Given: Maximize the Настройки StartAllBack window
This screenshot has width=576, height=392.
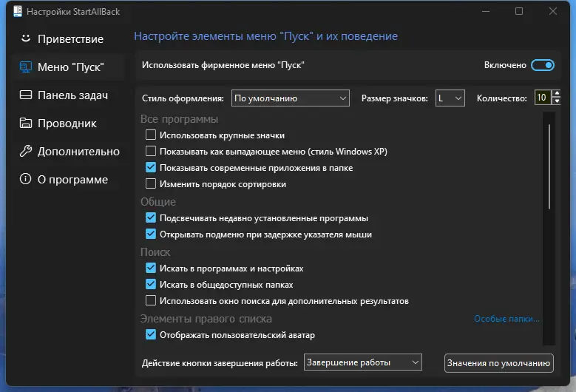Looking at the screenshot, I should coord(519,11).
